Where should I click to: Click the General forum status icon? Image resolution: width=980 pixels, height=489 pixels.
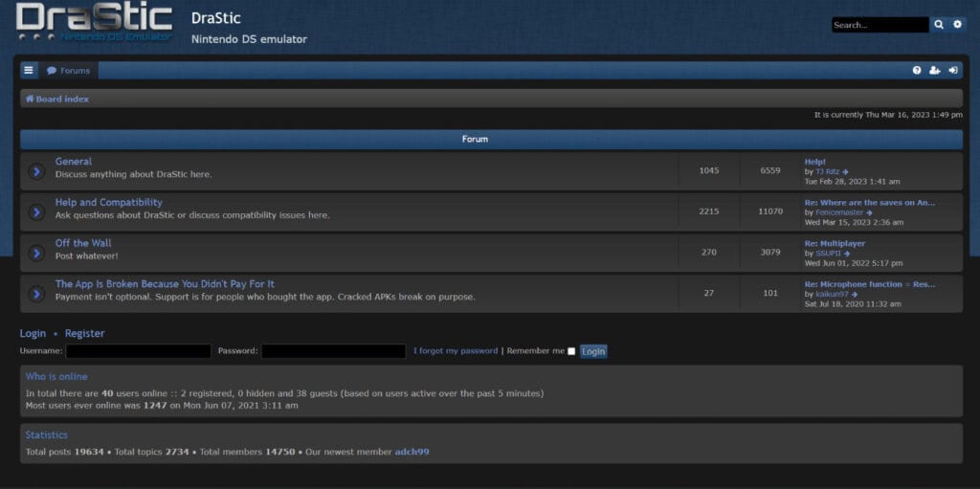pyautogui.click(x=37, y=171)
